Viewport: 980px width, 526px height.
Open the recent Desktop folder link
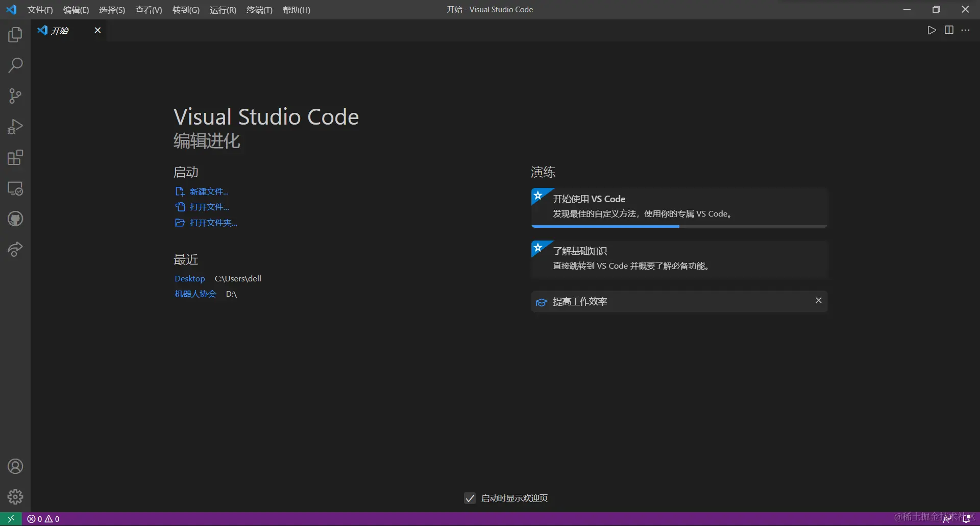190,278
